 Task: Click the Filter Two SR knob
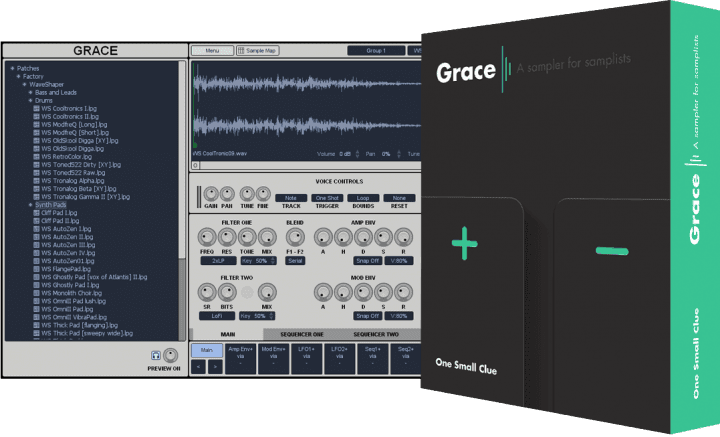[207, 292]
